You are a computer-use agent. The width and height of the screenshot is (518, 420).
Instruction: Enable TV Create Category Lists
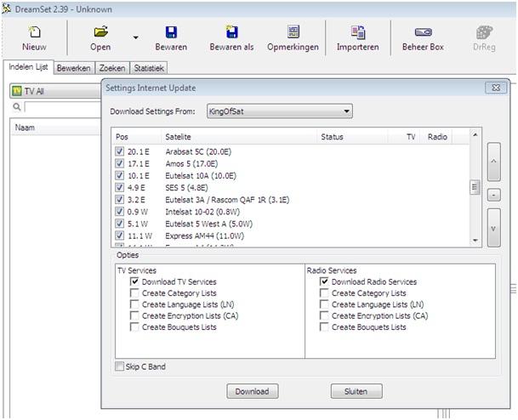134,292
